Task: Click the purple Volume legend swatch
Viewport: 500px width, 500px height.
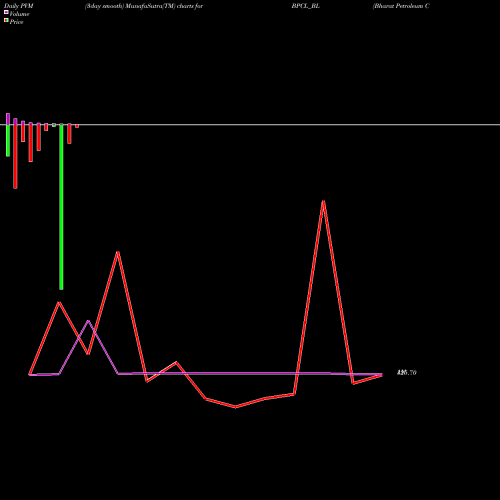Action: [x=6, y=12]
